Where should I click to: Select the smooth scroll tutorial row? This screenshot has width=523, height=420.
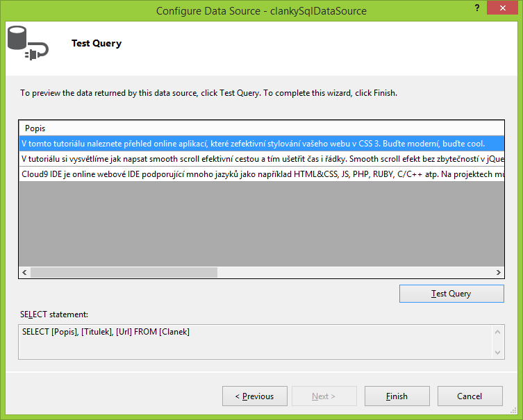point(261,159)
